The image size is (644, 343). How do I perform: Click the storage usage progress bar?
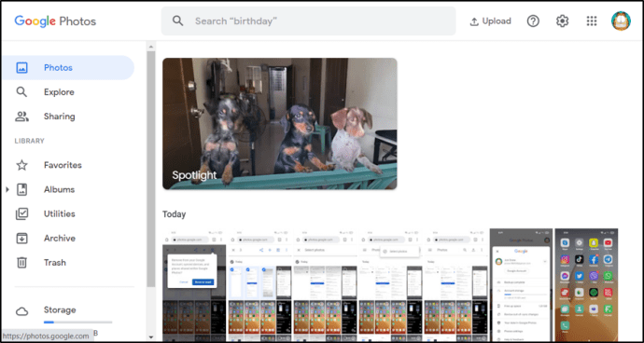[x=78, y=322]
